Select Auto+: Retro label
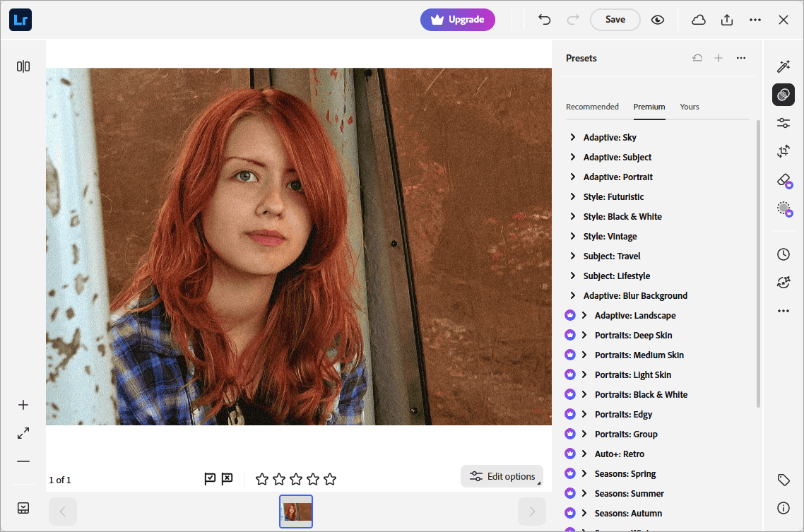This screenshot has width=804, height=532. (x=620, y=454)
